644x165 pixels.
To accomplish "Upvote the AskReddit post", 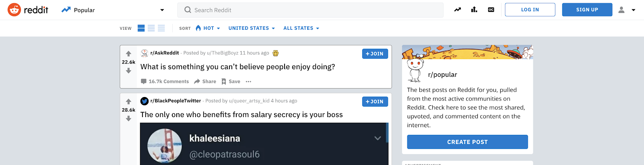I will click(x=128, y=54).
